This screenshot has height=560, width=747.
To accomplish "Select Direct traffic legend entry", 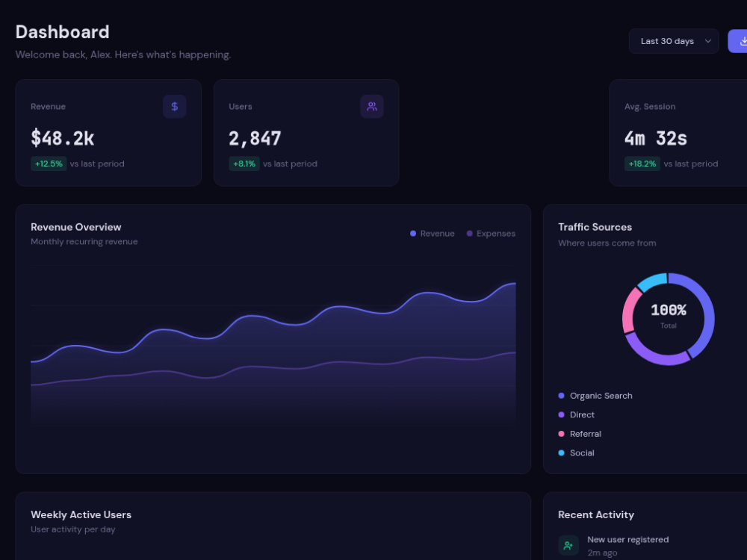I will point(577,414).
